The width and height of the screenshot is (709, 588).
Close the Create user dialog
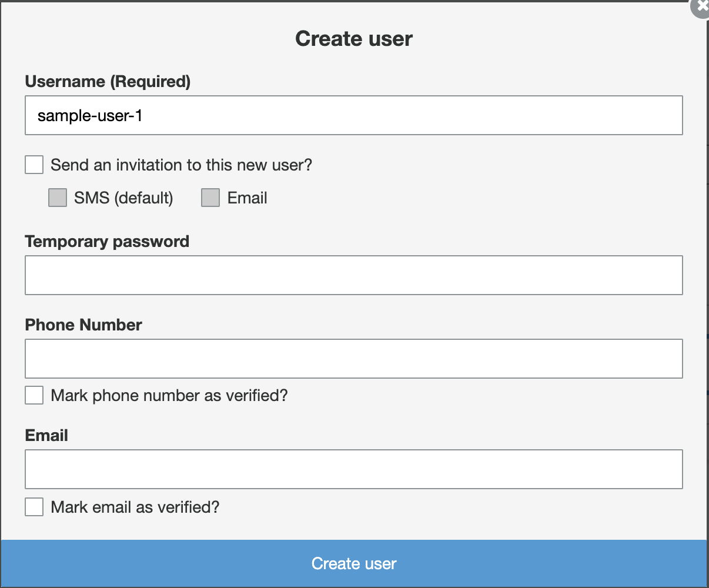[x=701, y=7]
